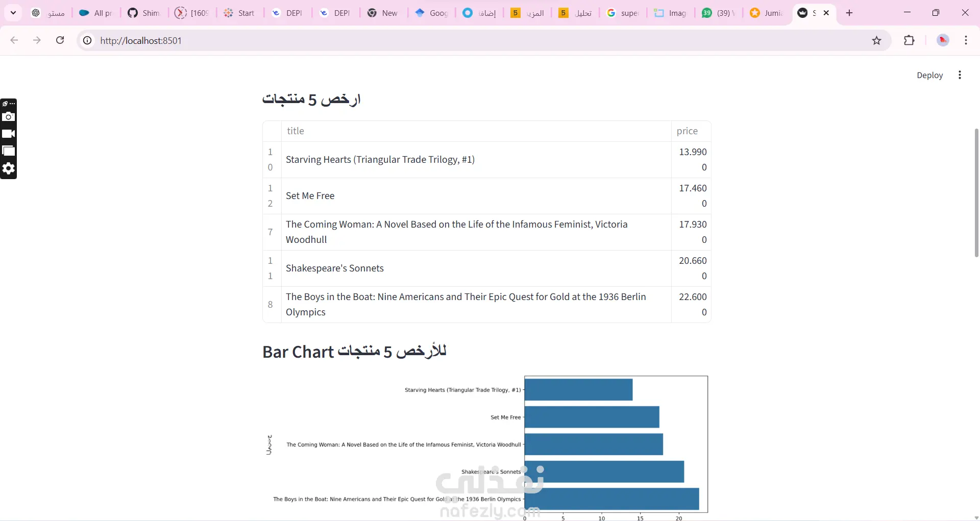Open the Chrome profile avatar
The image size is (980, 521).
click(x=943, y=40)
